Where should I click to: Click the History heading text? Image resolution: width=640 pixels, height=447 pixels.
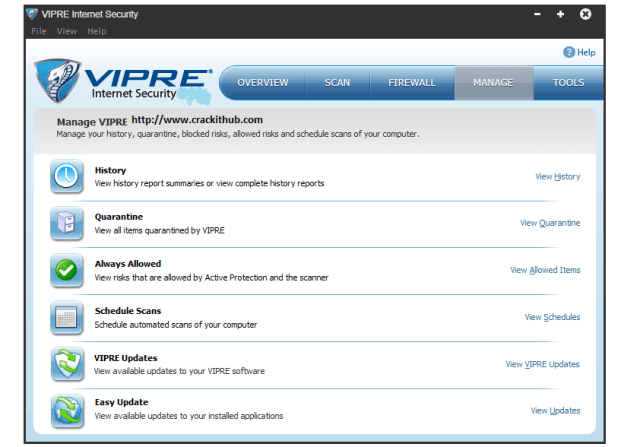110,170
